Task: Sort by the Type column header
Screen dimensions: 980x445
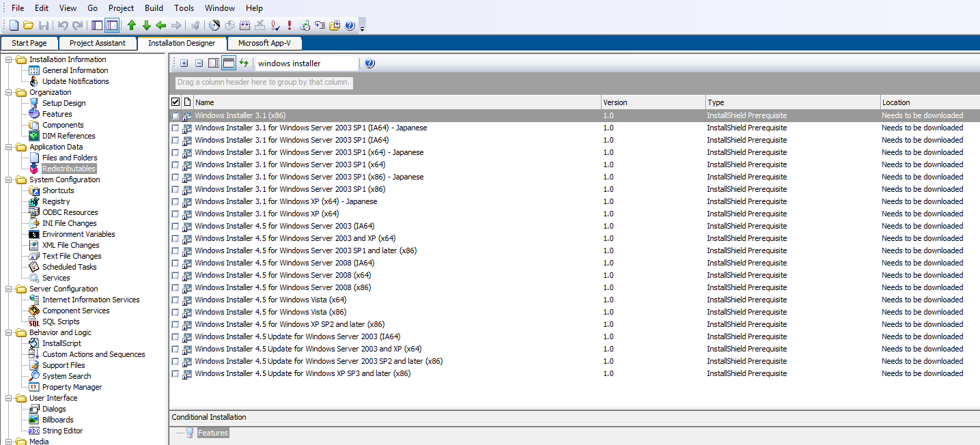Action: tap(793, 102)
